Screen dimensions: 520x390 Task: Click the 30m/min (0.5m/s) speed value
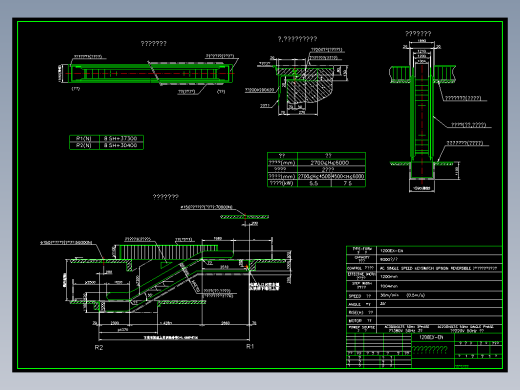pyautogui.click(x=402, y=295)
